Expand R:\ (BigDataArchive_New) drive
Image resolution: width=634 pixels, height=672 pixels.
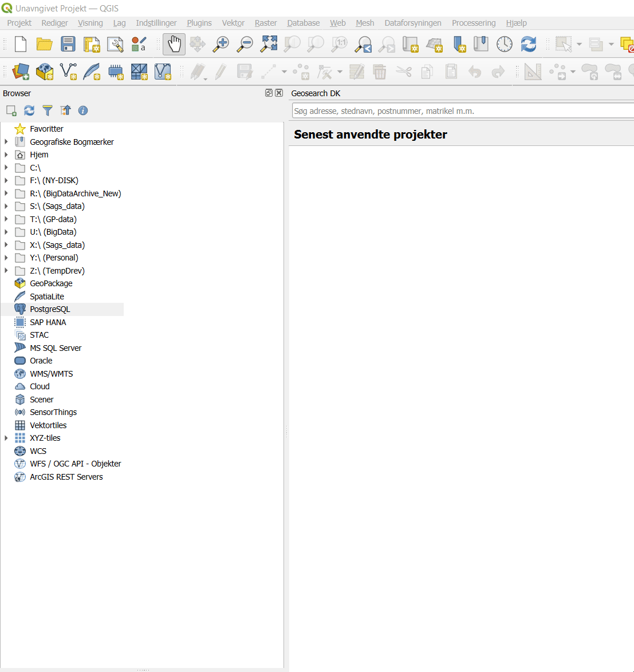pos(6,193)
